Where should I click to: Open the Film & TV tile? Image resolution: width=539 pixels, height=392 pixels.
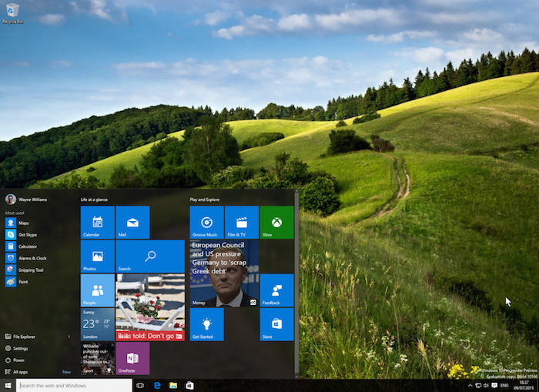tap(241, 223)
